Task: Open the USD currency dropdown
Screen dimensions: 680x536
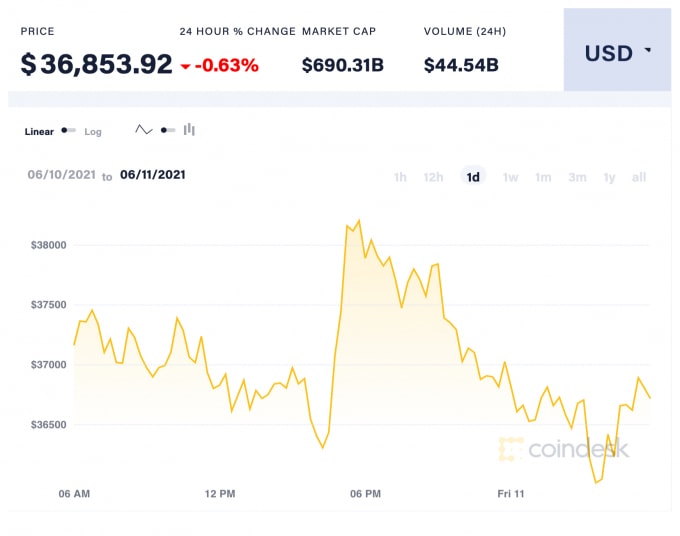Action: [x=617, y=50]
